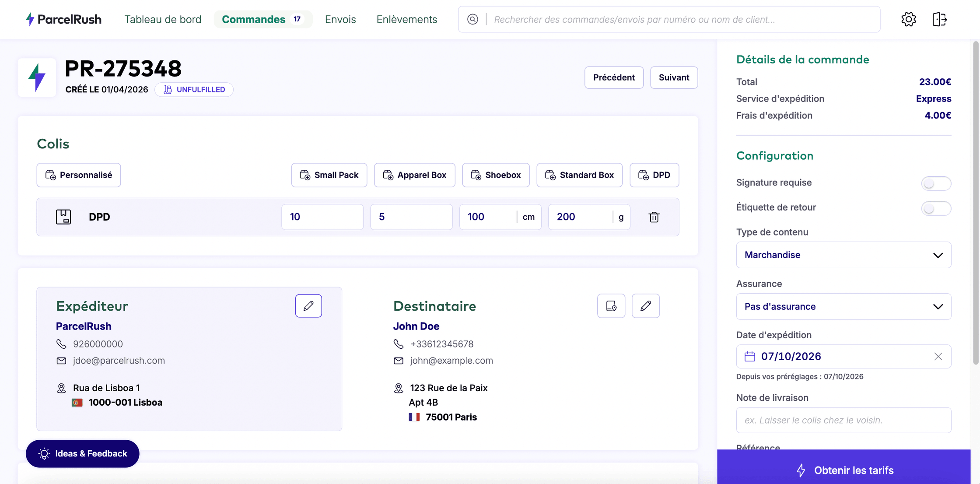The image size is (980, 484).
Task: Click the ParcelRush logo
Action: (x=63, y=19)
